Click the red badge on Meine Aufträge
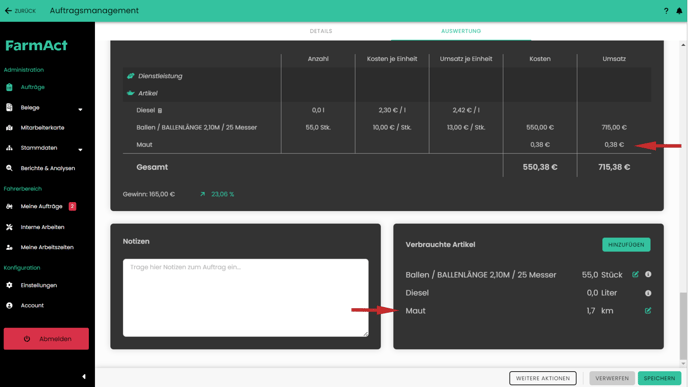This screenshot has width=688, height=387. [x=72, y=206]
